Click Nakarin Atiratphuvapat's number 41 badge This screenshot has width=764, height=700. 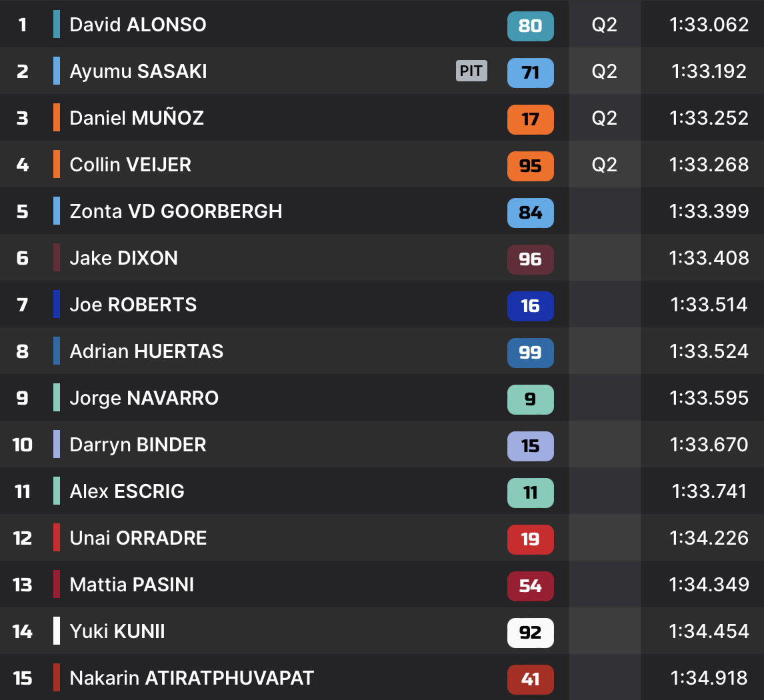click(x=530, y=679)
